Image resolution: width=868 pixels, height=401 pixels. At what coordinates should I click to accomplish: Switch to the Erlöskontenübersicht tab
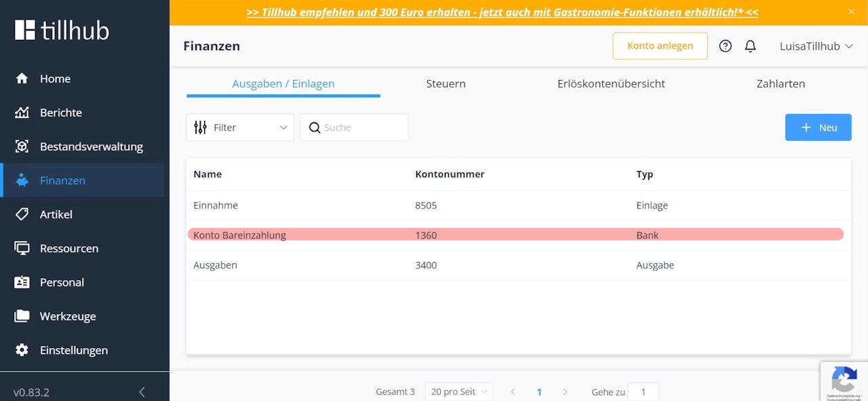(x=610, y=83)
